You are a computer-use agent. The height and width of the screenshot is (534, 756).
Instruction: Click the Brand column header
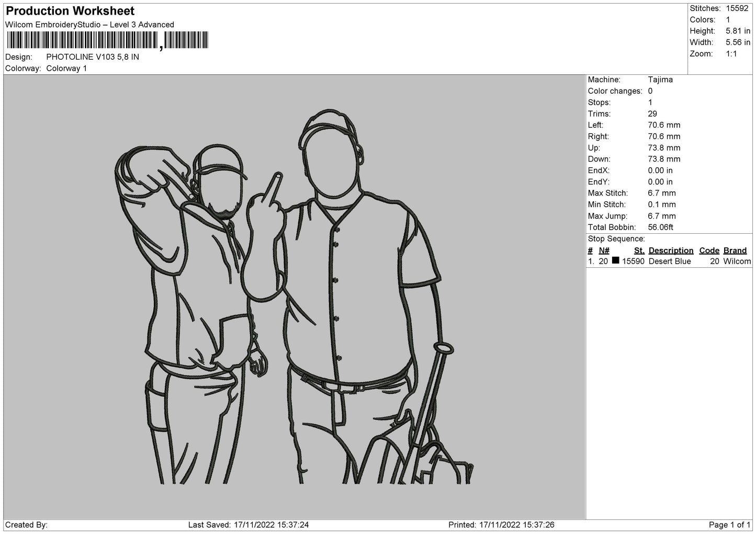[x=735, y=251]
